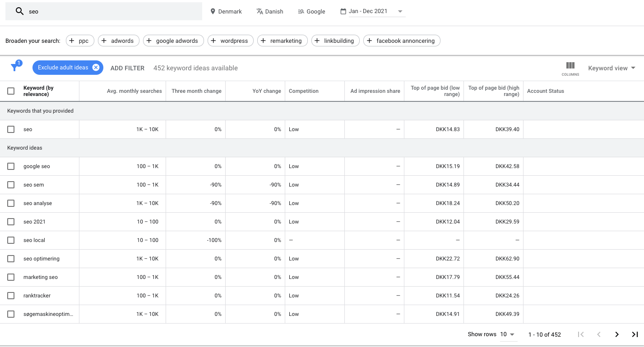Screen dimensions: 644x347
Task: Check the select-all header checkbox
Action: coord(11,91)
